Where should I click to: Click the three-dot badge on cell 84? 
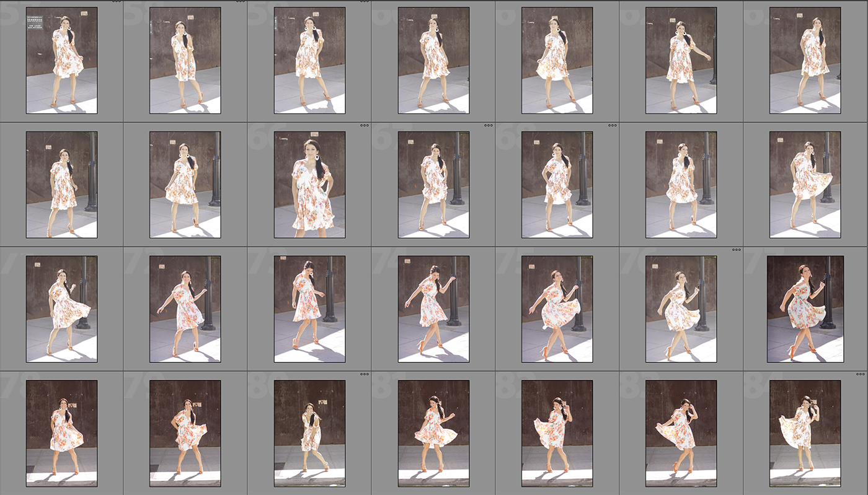861,374
